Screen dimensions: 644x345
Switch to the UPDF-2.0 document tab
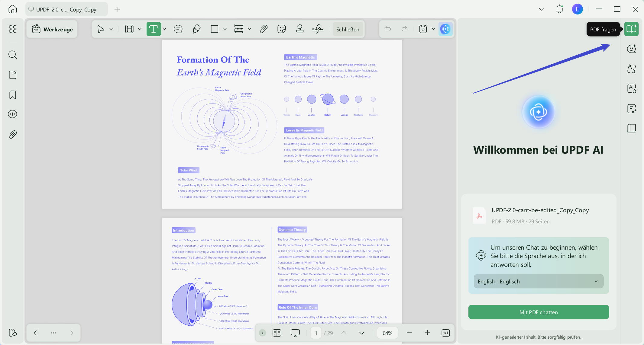coord(66,9)
